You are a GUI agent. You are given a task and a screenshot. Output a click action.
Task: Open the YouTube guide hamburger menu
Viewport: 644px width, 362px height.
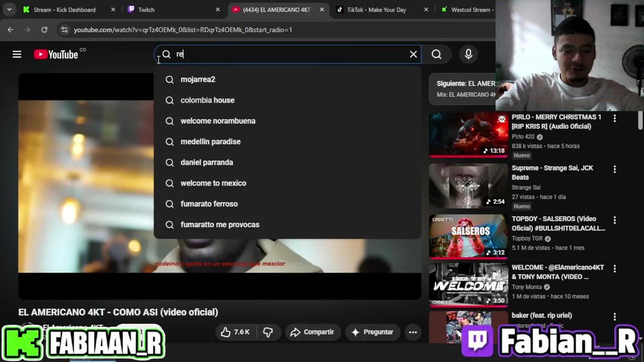tap(17, 54)
